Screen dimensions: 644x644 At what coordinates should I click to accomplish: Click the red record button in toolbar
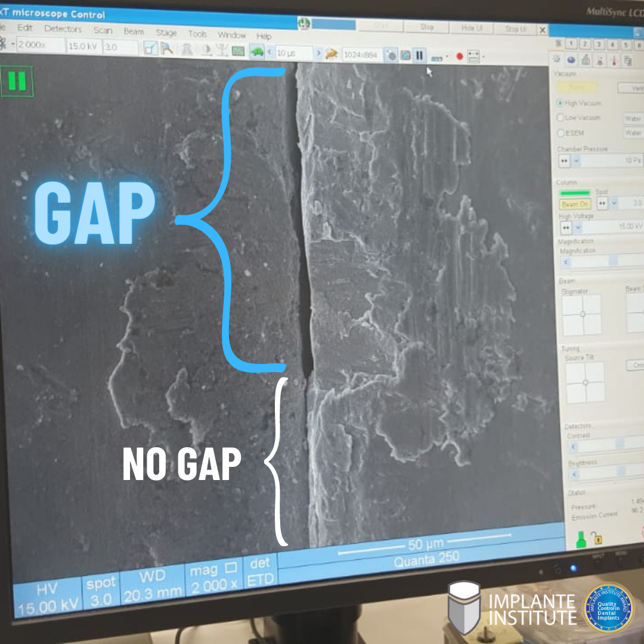[x=459, y=57]
